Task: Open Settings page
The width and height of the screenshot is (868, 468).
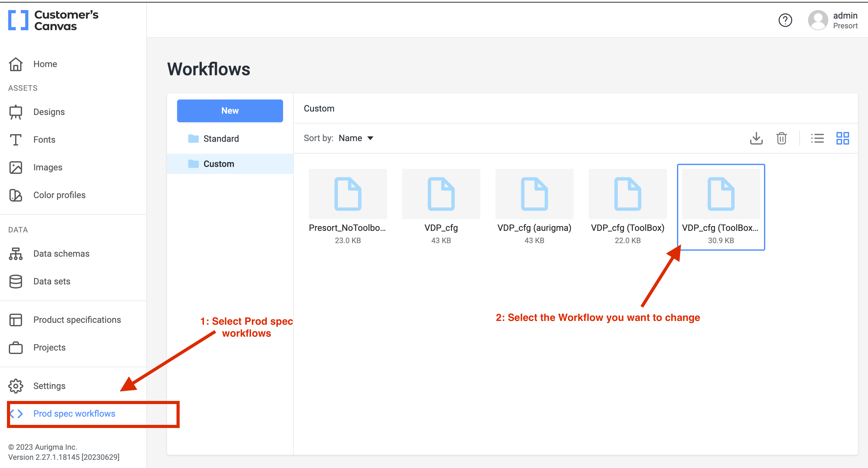Action: pos(49,386)
